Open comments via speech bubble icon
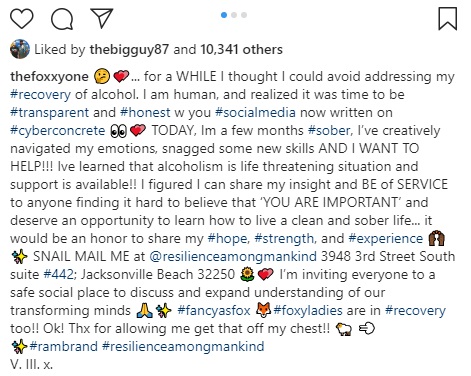 point(62,19)
